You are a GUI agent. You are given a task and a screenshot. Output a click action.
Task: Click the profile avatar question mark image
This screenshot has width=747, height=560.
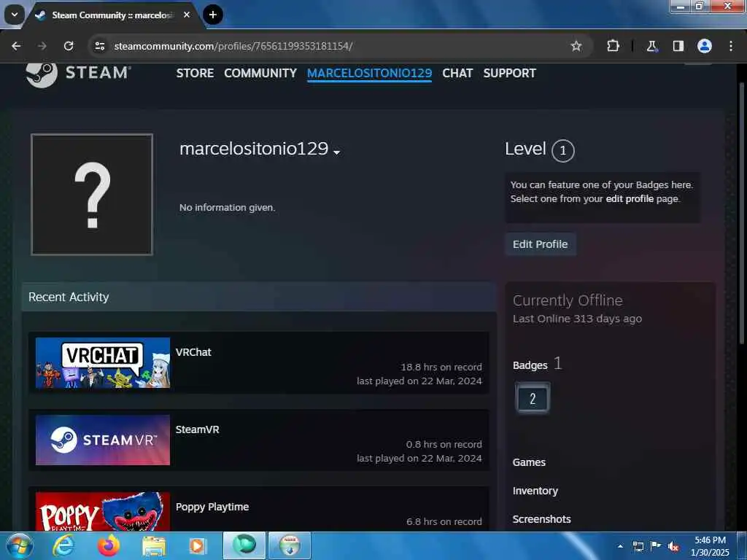92,194
